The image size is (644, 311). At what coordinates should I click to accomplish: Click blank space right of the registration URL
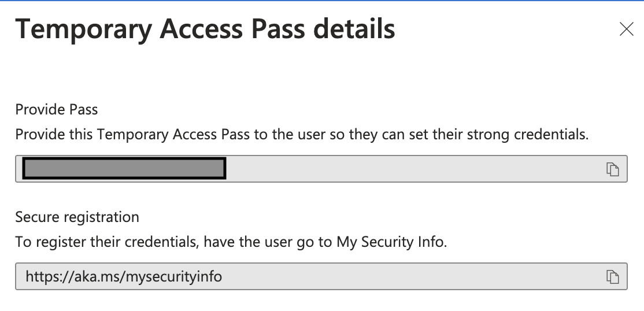point(405,277)
